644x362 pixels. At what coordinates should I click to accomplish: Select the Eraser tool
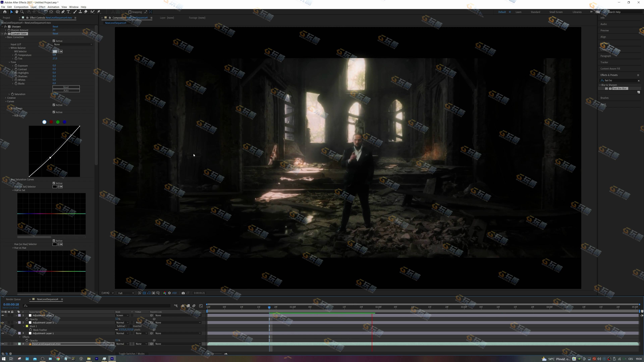pyautogui.click(x=86, y=12)
